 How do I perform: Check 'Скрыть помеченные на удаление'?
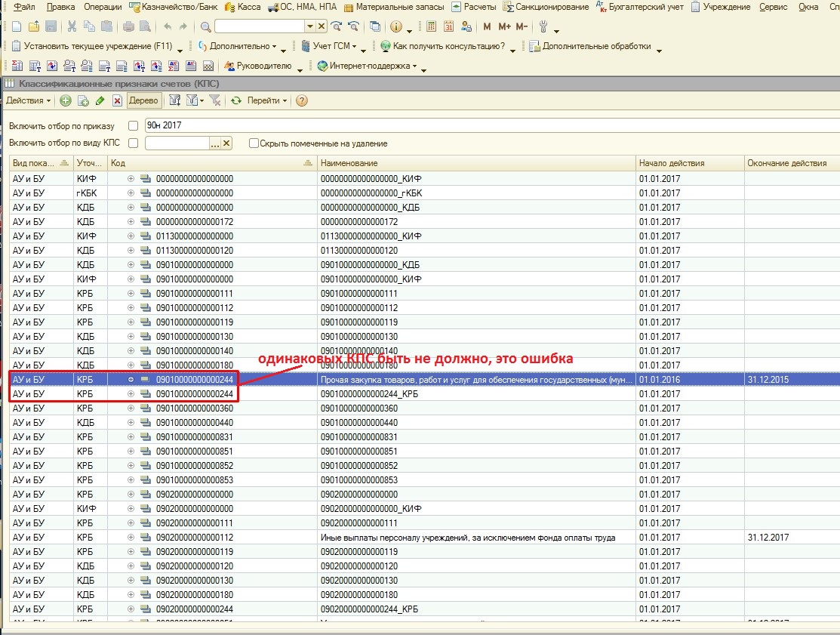pyautogui.click(x=254, y=143)
